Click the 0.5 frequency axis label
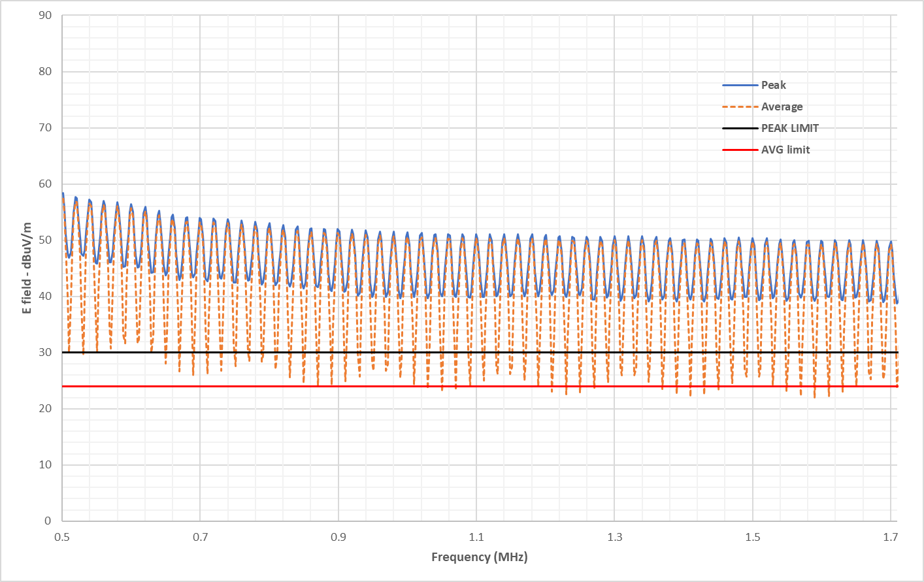924x582 pixels. click(x=62, y=537)
